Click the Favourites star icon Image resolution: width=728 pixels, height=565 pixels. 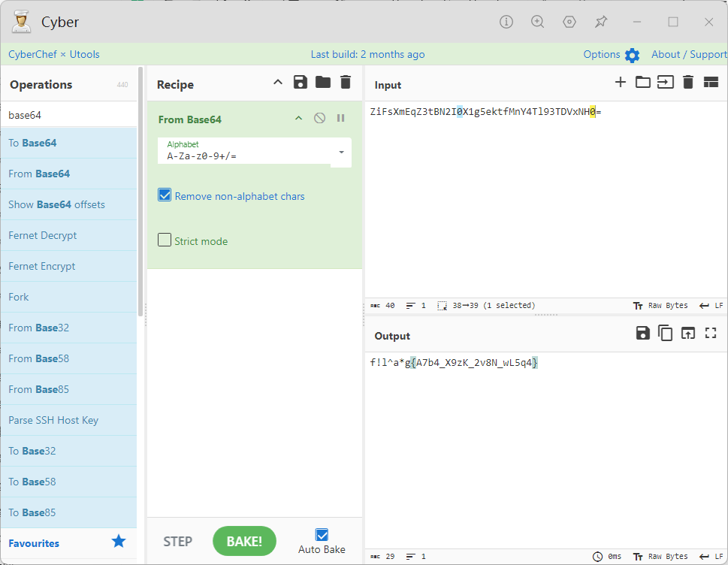119,541
